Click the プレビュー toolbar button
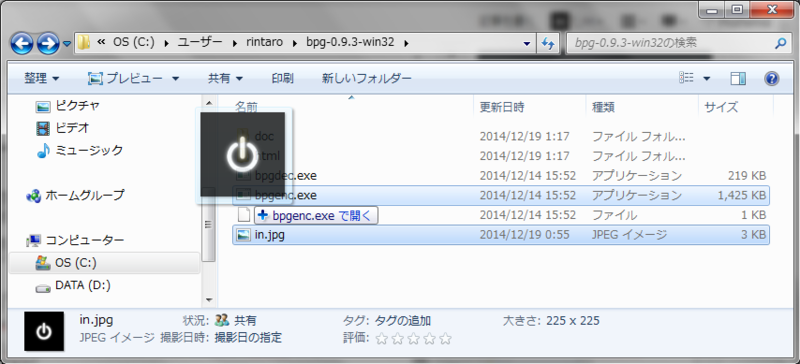The width and height of the screenshot is (800, 364). [x=126, y=79]
